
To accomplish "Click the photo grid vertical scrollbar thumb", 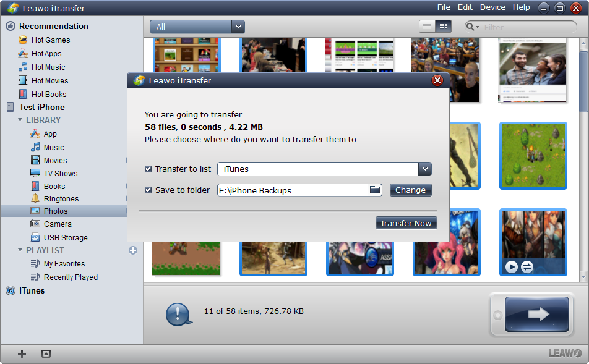I will 583,82.
